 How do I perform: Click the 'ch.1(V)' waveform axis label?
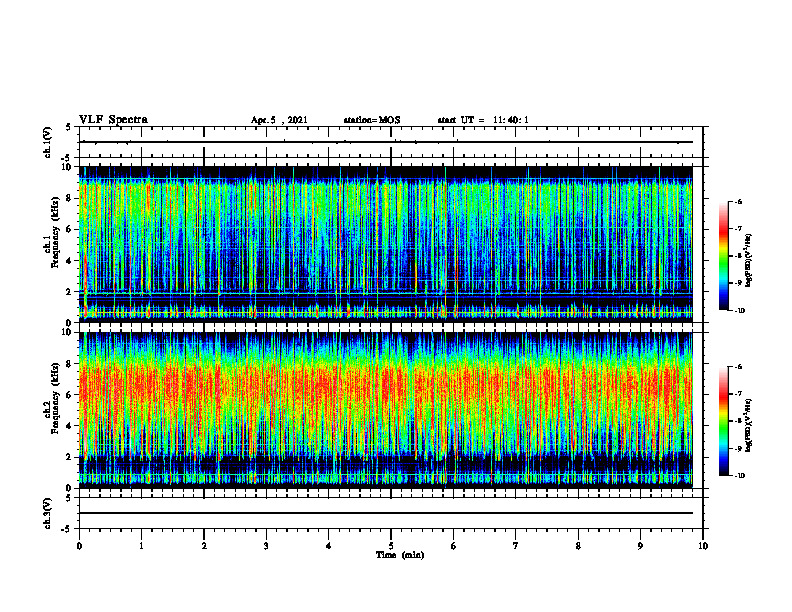click(47, 142)
